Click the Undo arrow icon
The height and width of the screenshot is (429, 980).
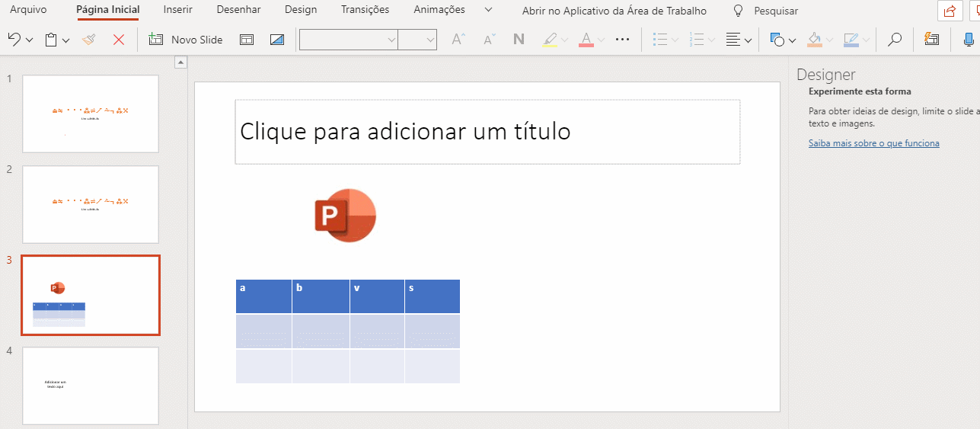pyautogui.click(x=14, y=40)
